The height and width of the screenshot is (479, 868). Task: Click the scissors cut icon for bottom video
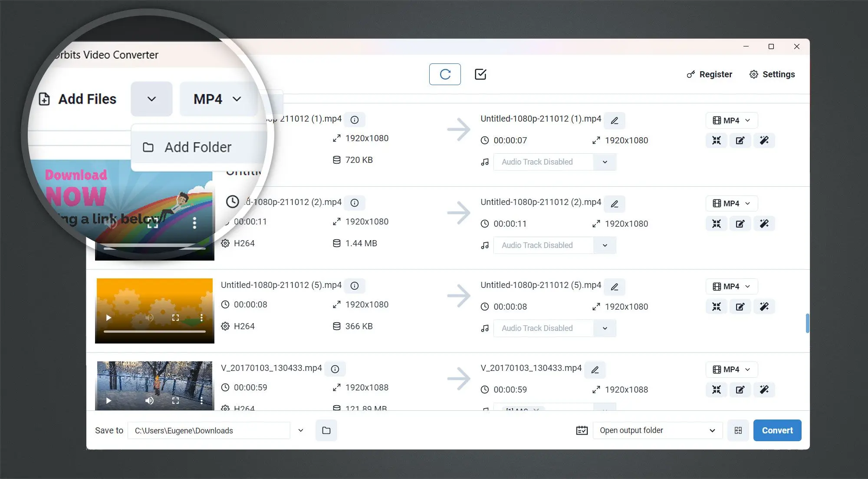717,390
